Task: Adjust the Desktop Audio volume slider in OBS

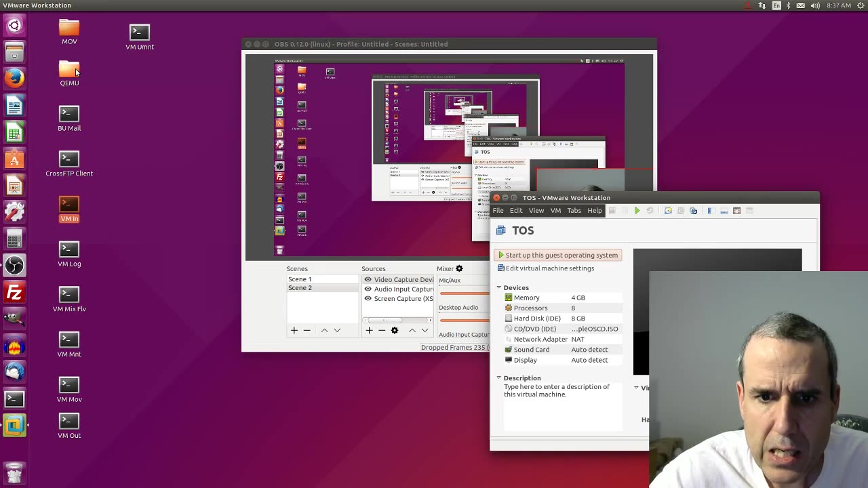Action: pos(464,320)
